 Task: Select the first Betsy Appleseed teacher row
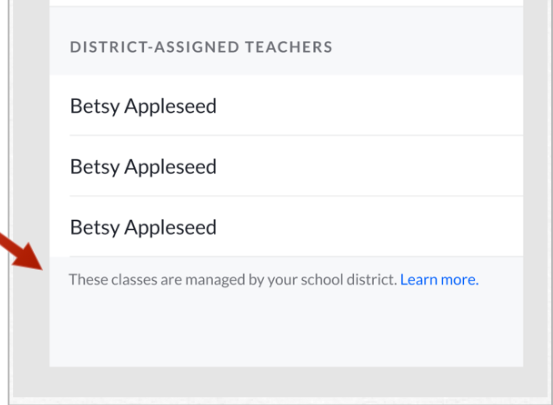(x=286, y=105)
